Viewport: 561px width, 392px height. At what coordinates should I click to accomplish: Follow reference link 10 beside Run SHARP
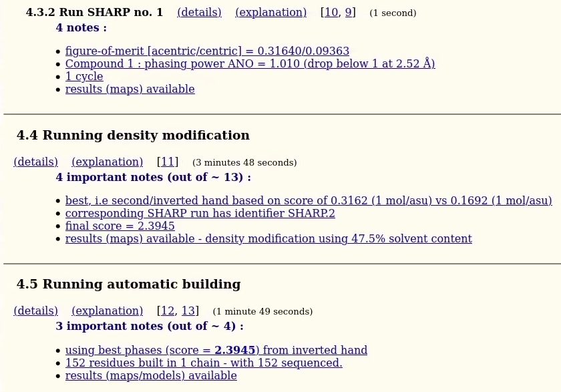coord(331,13)
